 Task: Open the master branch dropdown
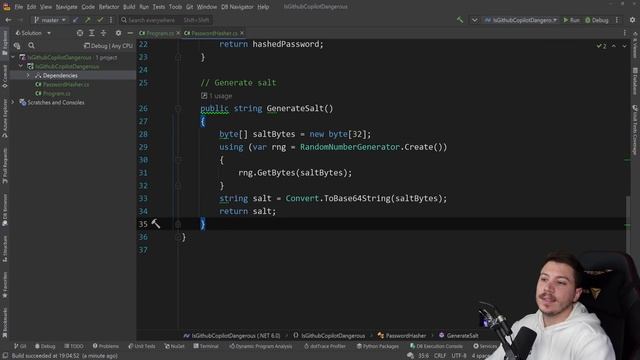(x=50, y=20)
